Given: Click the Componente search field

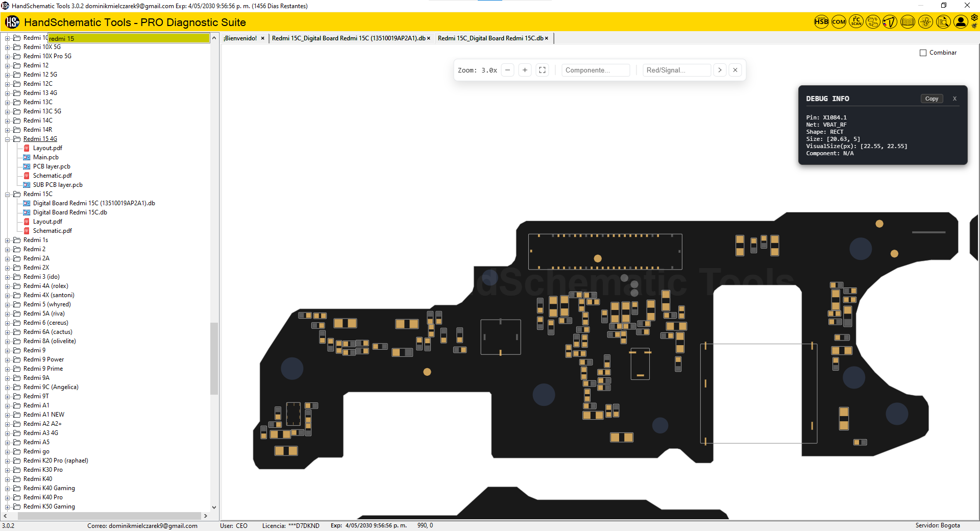Looking at the screenshot, I should point(596,70).
